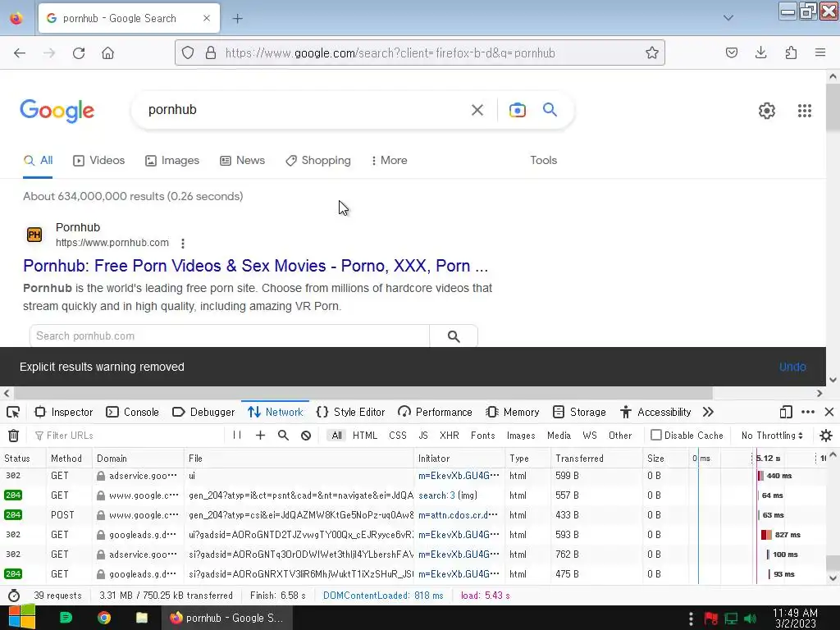Filter requests by CSS type

pyautogui.click(x=398, y=436)
